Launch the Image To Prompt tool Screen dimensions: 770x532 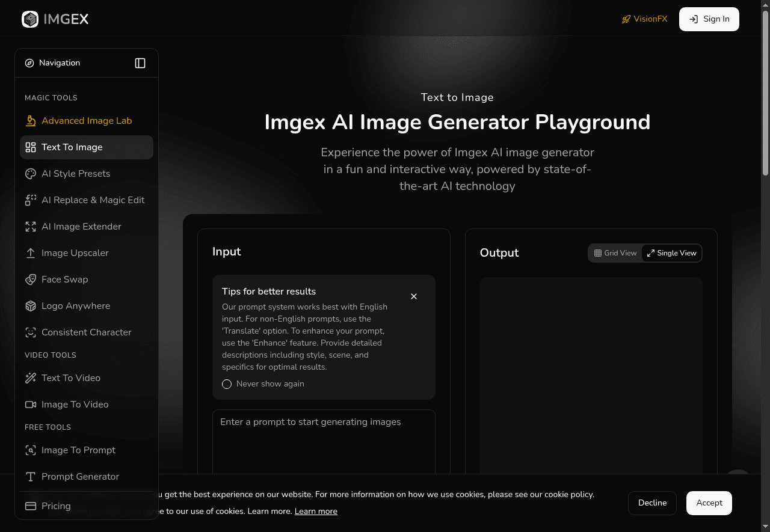[78, 450]
